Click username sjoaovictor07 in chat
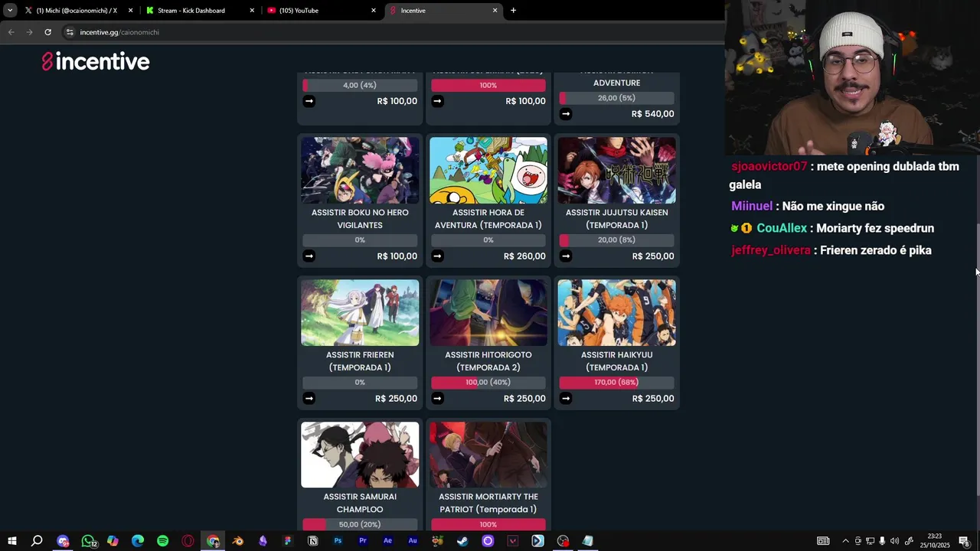The image size is (980, 551). click(x=769, y=166)
